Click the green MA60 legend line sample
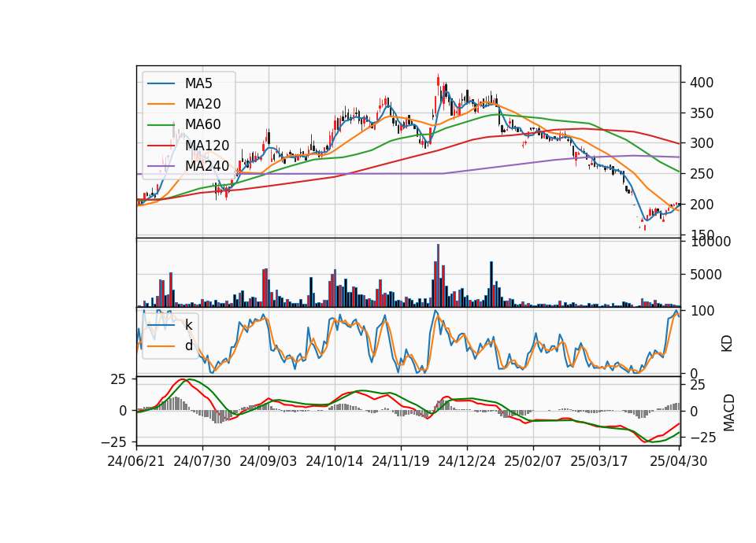756x543 pixels. (161, 124)
